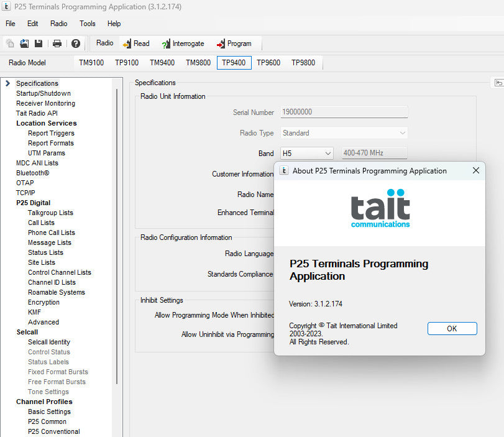This screenshot has height=437, width=504.
Task: Open Basic Settings under Channel Profiles
Action: point(49,412)
